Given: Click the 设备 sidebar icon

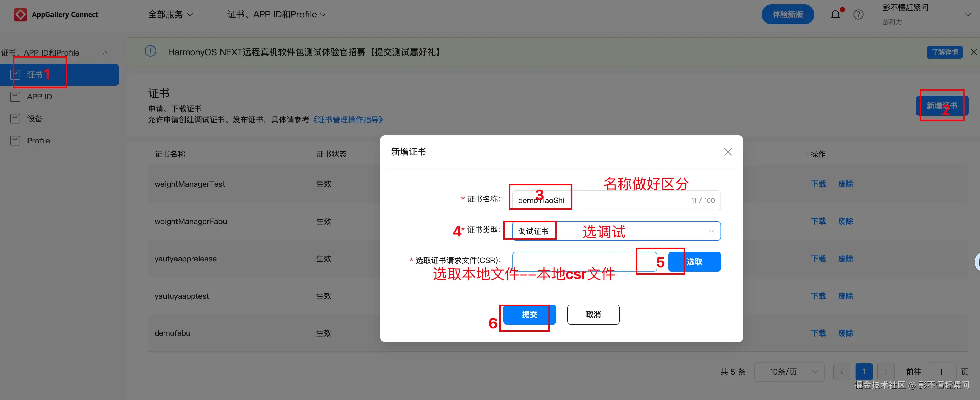Looking at the screenshot, I should click(15, 118).
